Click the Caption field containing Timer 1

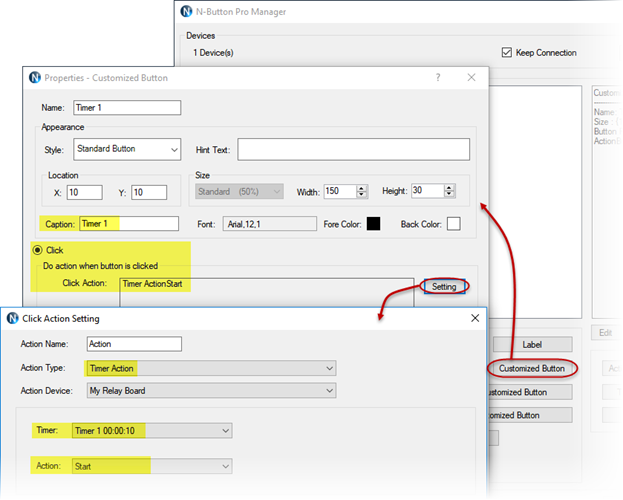(129, 224)
